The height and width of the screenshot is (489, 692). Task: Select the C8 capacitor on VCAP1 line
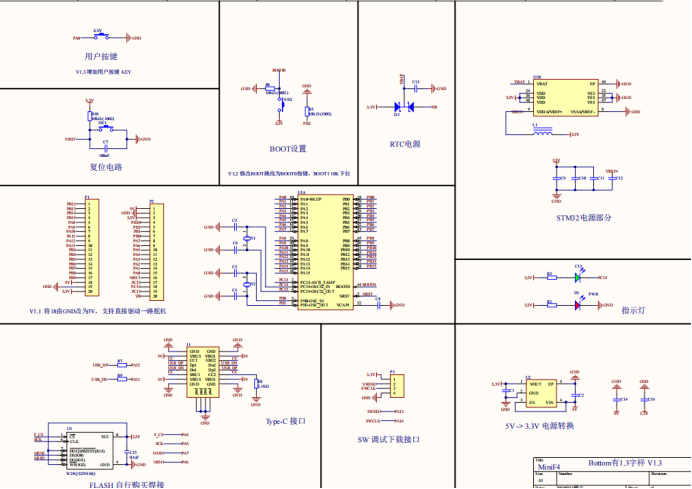tap(378, 305)
